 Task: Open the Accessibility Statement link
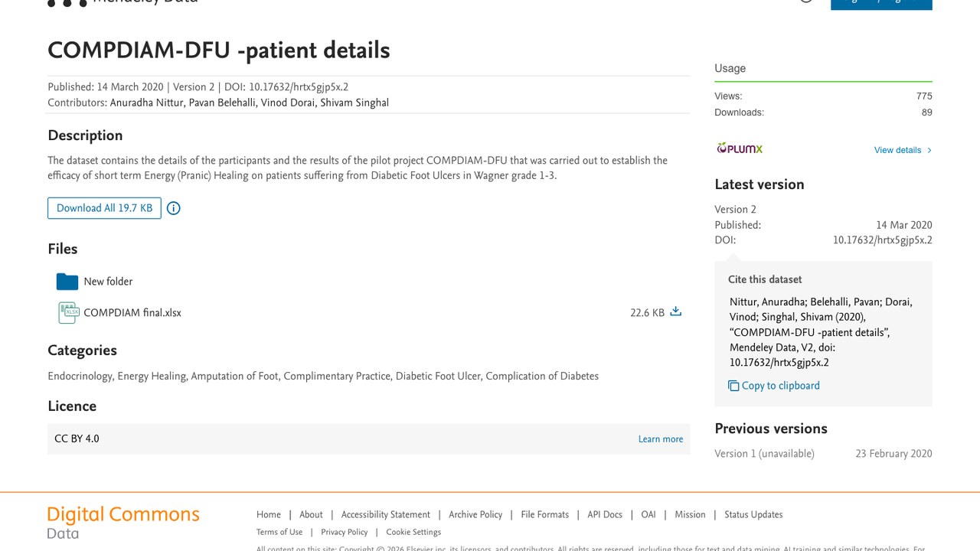coord(386,515)
